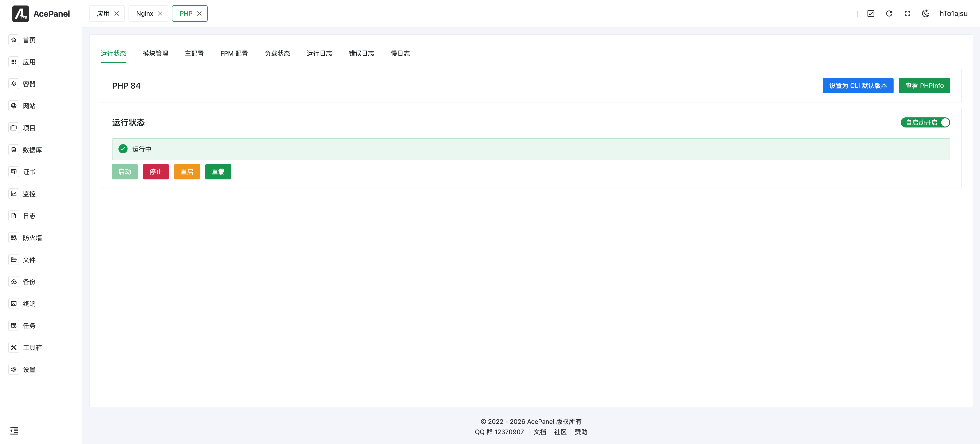Open the terminal icon in sidebar

[14, 303]
